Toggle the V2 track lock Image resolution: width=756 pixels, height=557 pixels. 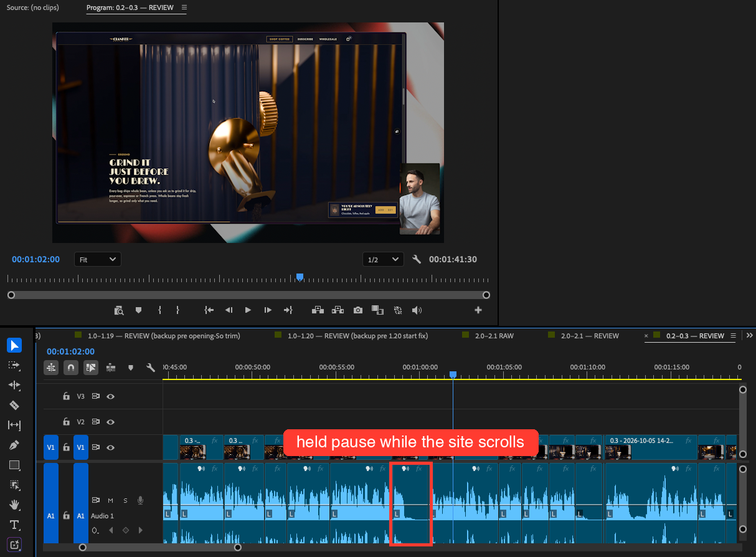tap(66, 422)
